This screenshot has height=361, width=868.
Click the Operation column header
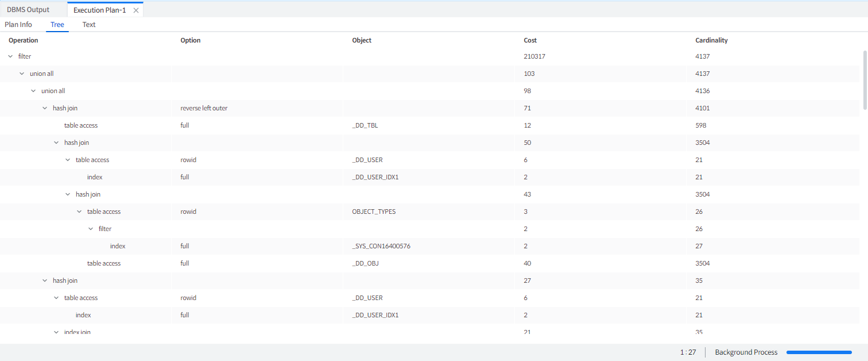click(x=24, y=40)
